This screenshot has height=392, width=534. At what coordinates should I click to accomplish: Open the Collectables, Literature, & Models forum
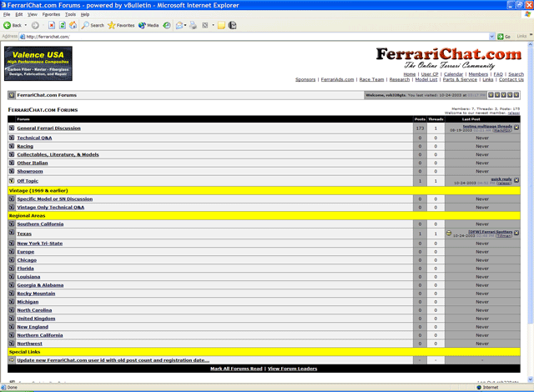(x=58, y=154)
